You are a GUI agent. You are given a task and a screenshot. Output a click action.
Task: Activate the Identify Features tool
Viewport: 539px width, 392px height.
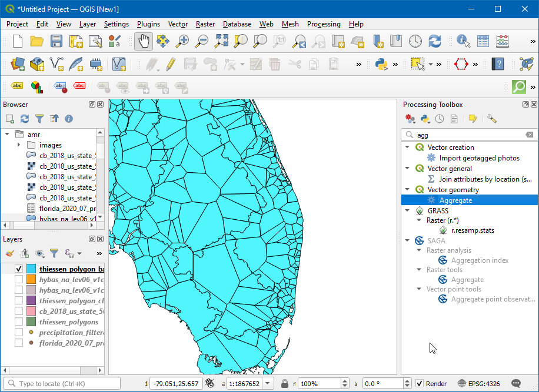click(464, 41)
